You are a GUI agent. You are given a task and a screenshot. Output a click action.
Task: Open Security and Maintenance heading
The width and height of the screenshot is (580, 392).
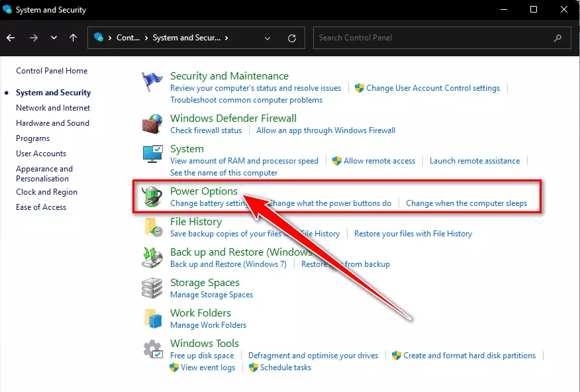[x=229, y=75]
